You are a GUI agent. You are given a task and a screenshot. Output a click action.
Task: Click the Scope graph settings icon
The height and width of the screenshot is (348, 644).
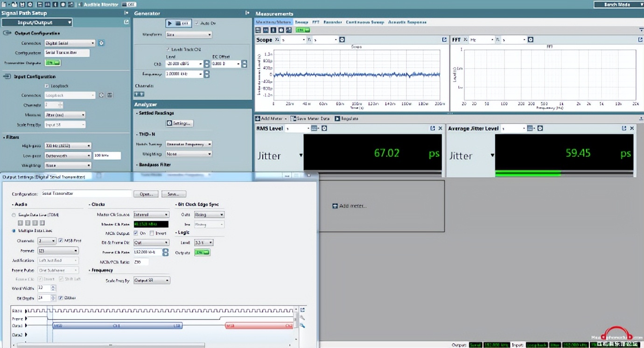click(342, 40)
